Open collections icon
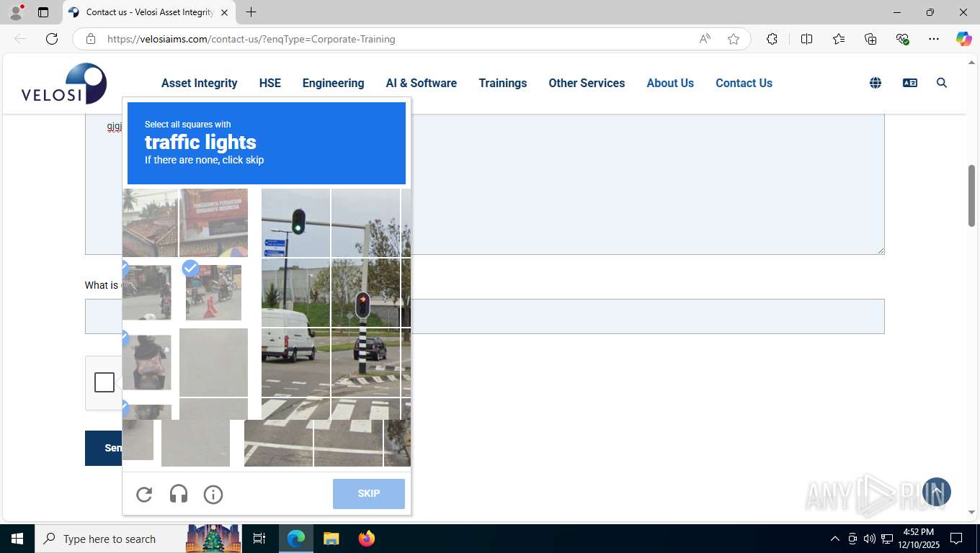 coord(870,39)
